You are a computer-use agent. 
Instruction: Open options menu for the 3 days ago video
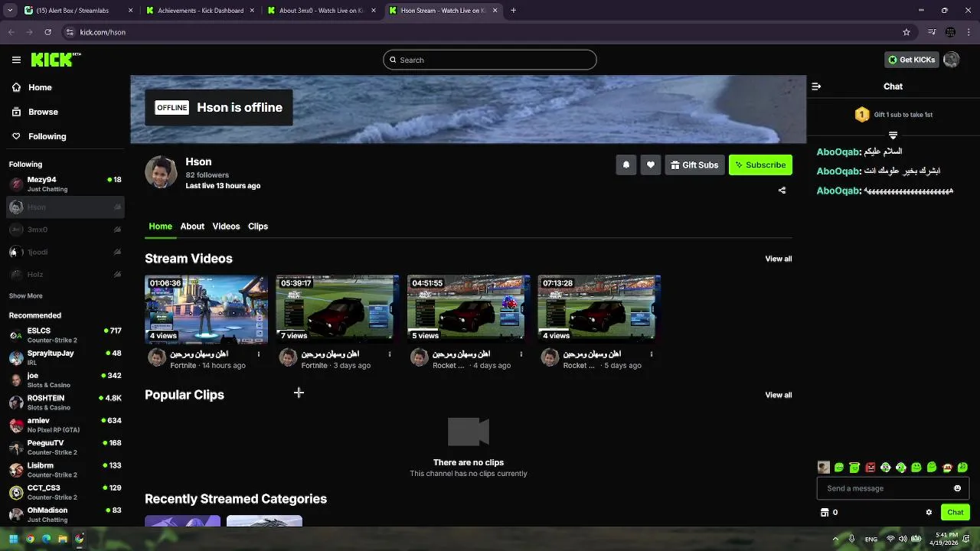click(x=390, y=354)
